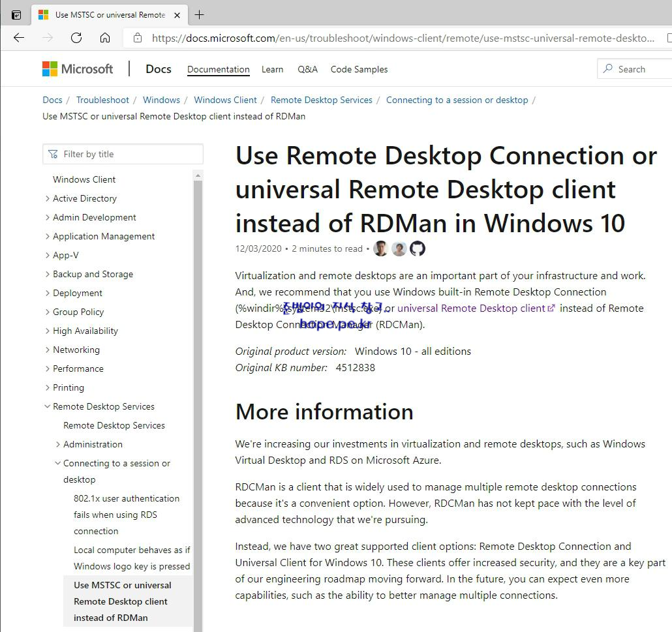Open the Q&A nav item
The height and width of the screenshot is (632, 672).
coord(307,69)
